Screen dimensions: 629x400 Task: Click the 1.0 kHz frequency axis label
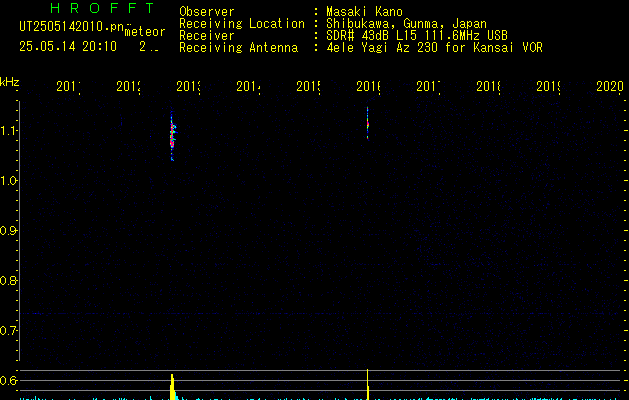(8, 181)
